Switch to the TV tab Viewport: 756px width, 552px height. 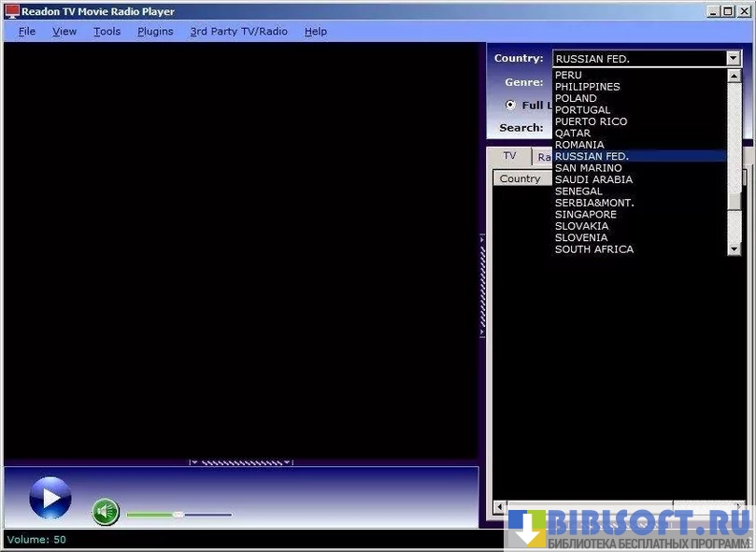point(509,156)
